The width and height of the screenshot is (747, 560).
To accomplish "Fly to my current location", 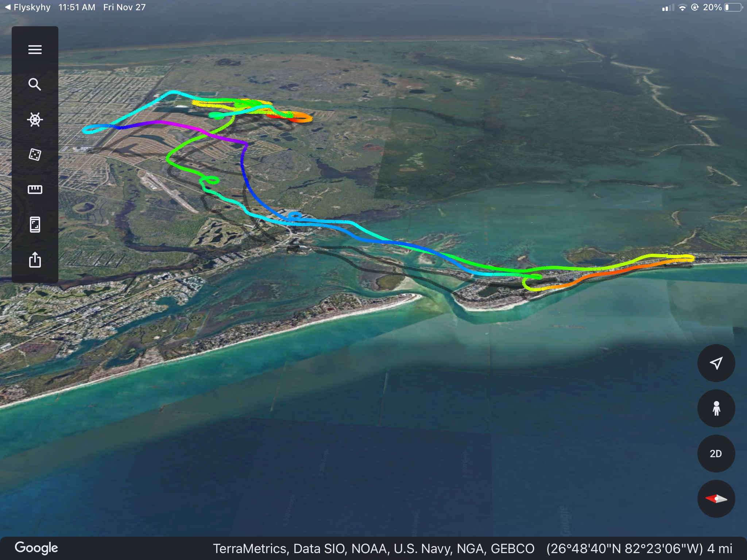I will (716, 363).
